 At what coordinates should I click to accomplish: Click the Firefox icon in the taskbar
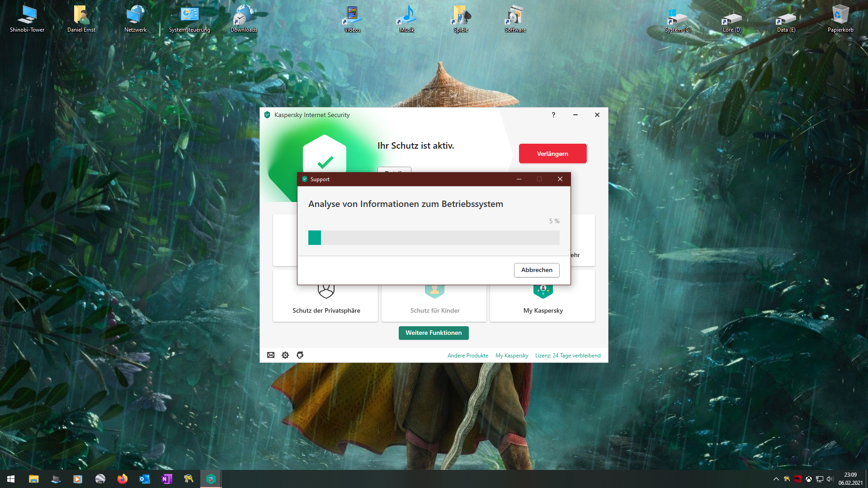point(122,479)
